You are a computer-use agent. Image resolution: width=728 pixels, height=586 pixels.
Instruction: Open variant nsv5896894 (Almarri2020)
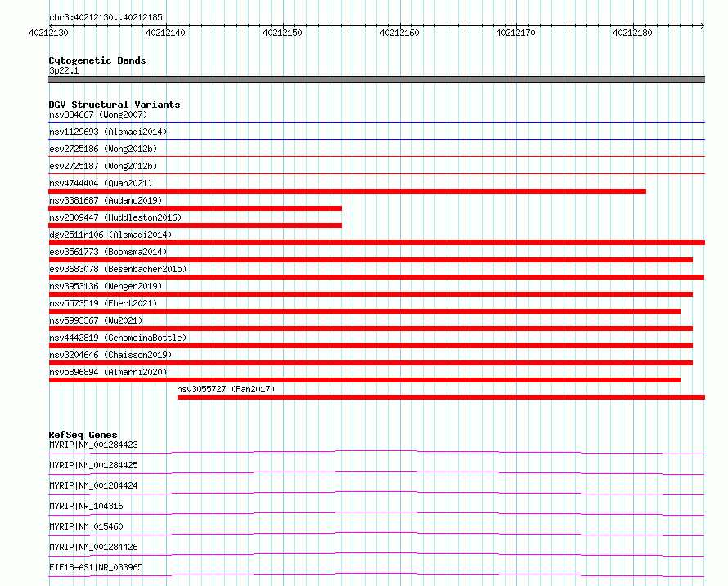point(108,372)
